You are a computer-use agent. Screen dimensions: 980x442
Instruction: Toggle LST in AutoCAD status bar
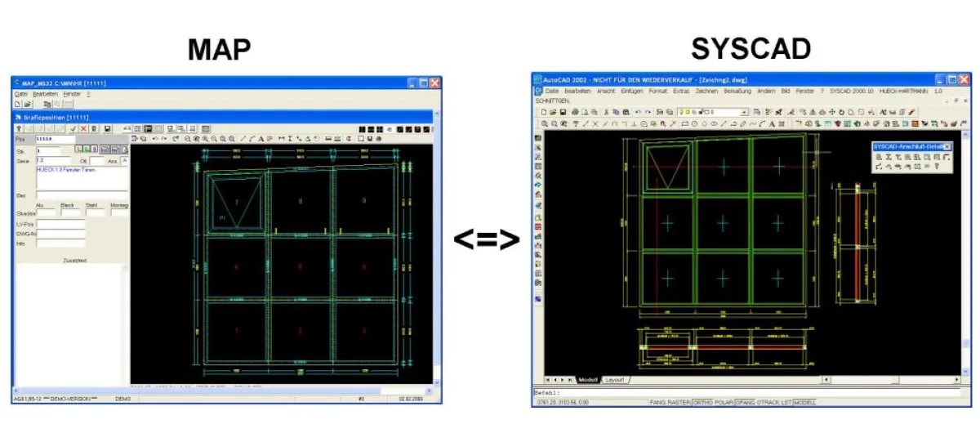point(786,402)
